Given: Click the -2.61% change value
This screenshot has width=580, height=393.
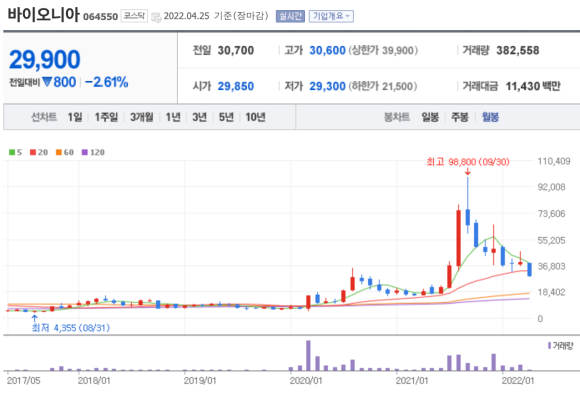Looking at the screenshot, I should tap(107, 82).
